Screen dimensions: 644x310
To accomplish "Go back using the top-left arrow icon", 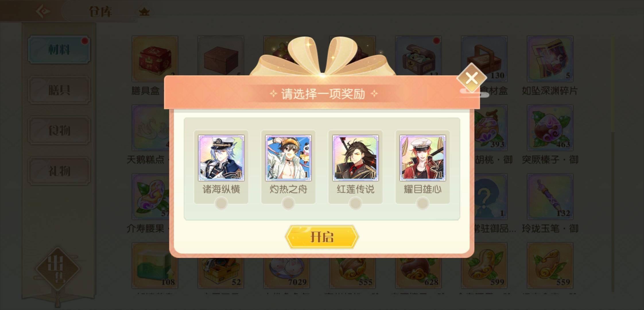I will click(x=43, y=11).
